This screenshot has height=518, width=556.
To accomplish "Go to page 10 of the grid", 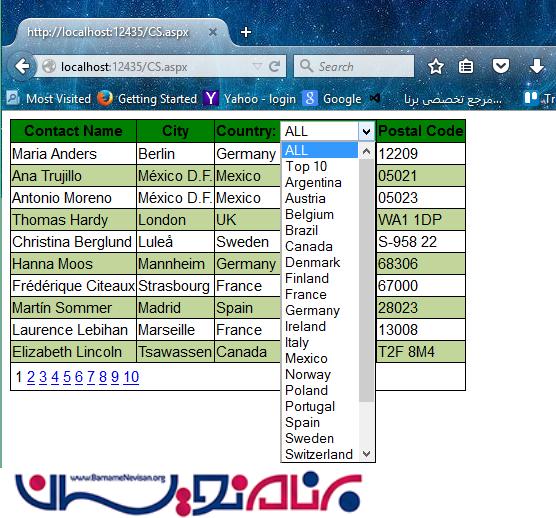I will coord(131,377).
